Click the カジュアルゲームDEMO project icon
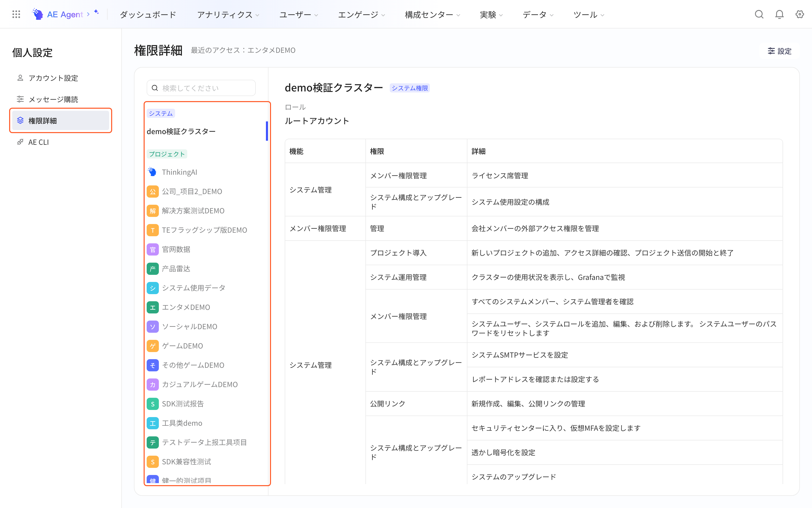 pos(152,385)
